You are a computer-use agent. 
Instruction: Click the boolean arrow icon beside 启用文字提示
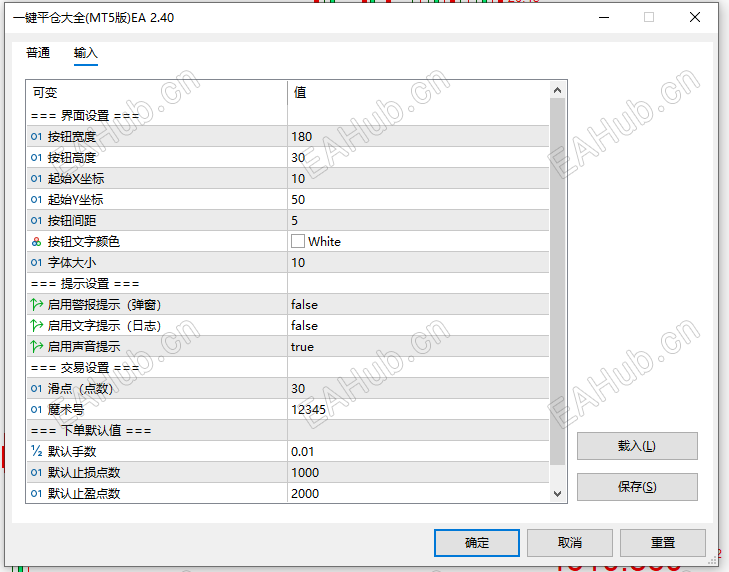(36, 326)
